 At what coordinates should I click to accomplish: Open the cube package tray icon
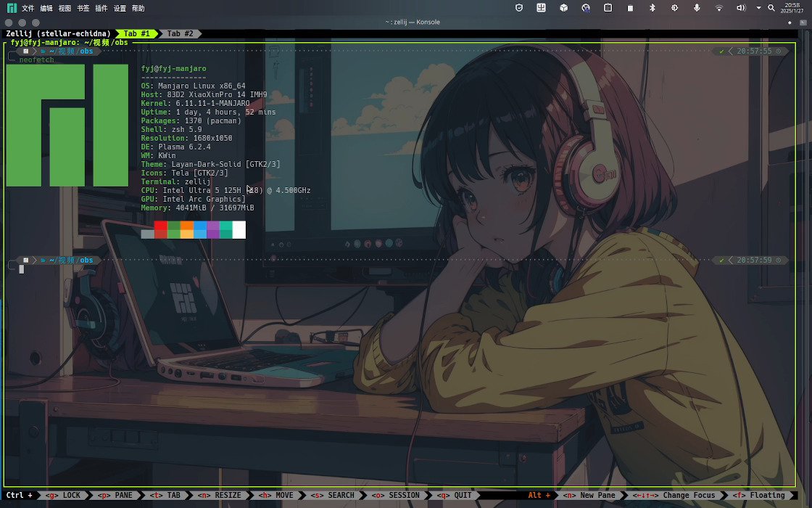pos(563,8)
